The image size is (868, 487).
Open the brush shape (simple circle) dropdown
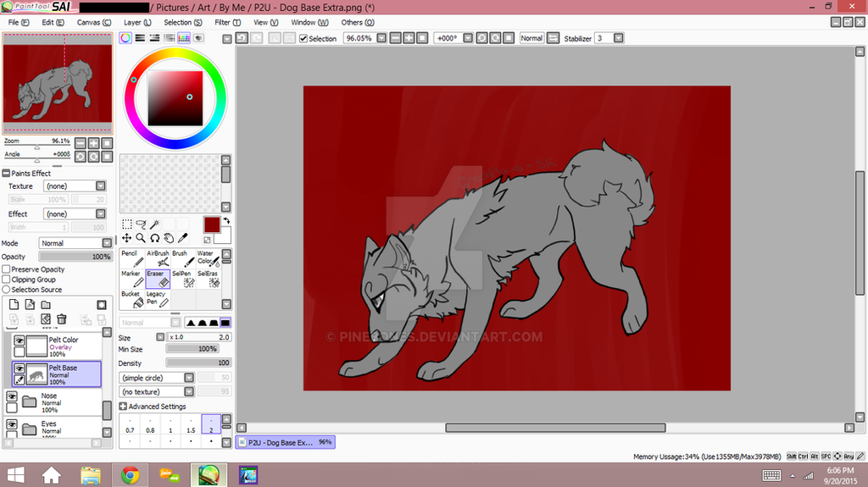[189, 378]
